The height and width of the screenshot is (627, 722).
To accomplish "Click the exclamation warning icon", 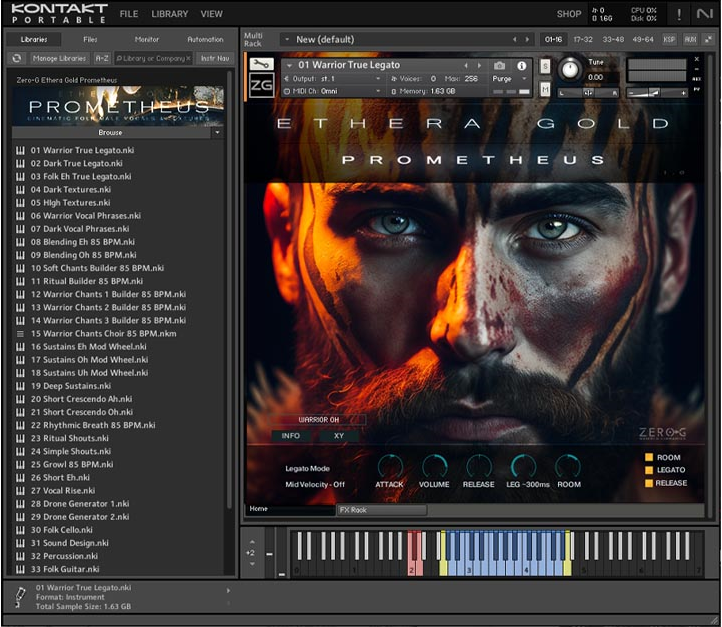I will pyautogui.click(x=679, y=14).
